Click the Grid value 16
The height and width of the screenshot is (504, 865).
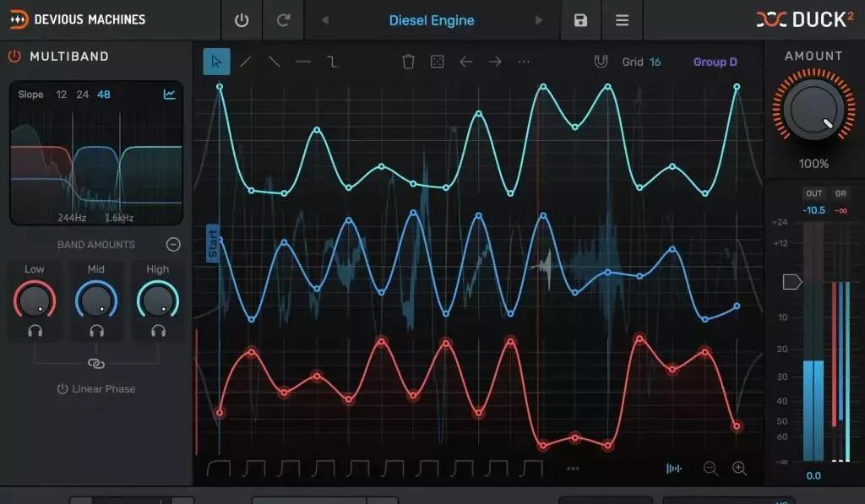point(656,62)
